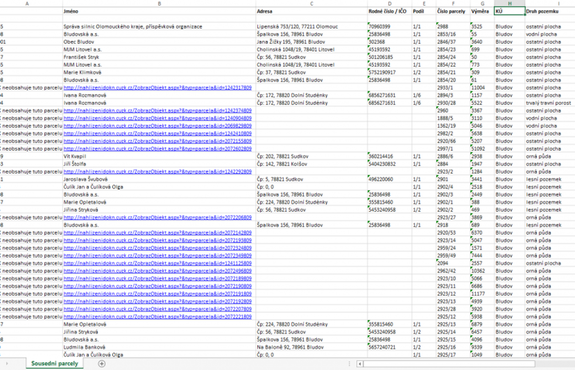Select the František Stryk name cell
The image size is (575, 370).
click(x=159, y=57)
